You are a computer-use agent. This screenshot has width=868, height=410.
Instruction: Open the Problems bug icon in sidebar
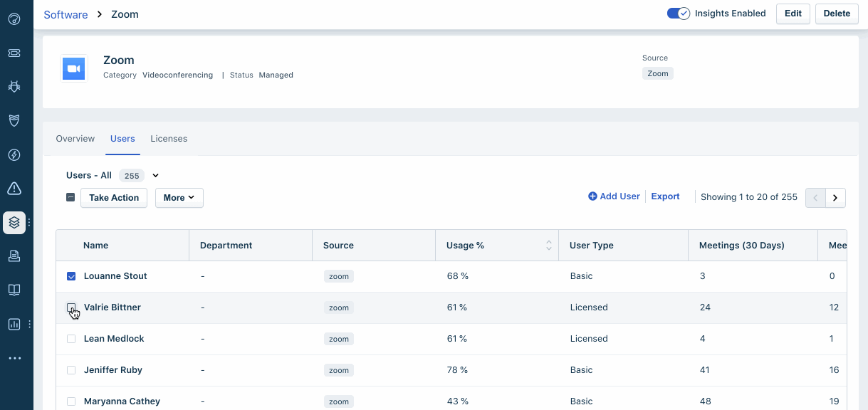click(14, 87)
